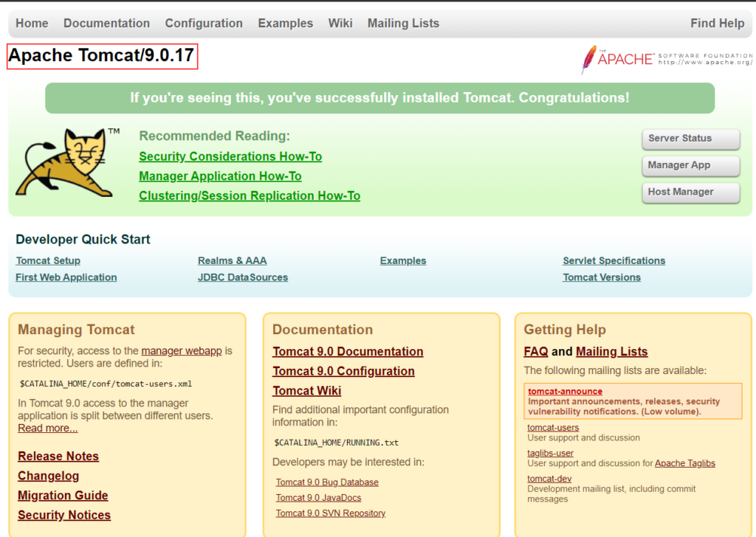Click the Host Manager button
The height and width of the screenshot is (537, 756).
click(x=690, y=192)
